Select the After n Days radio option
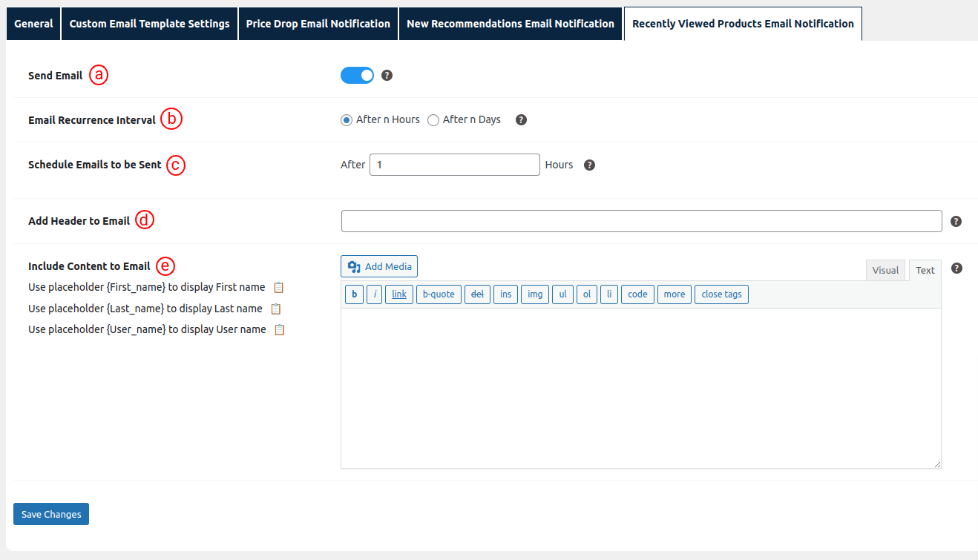 [433, 120]
